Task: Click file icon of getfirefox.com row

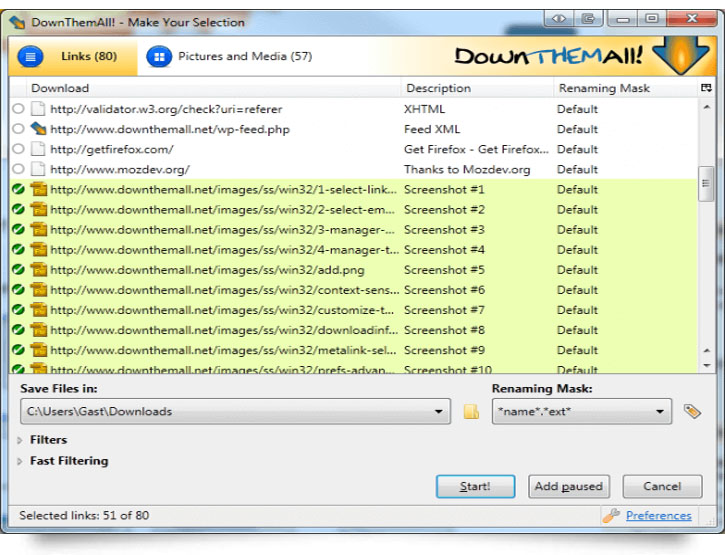Action: tap(38, 149)
